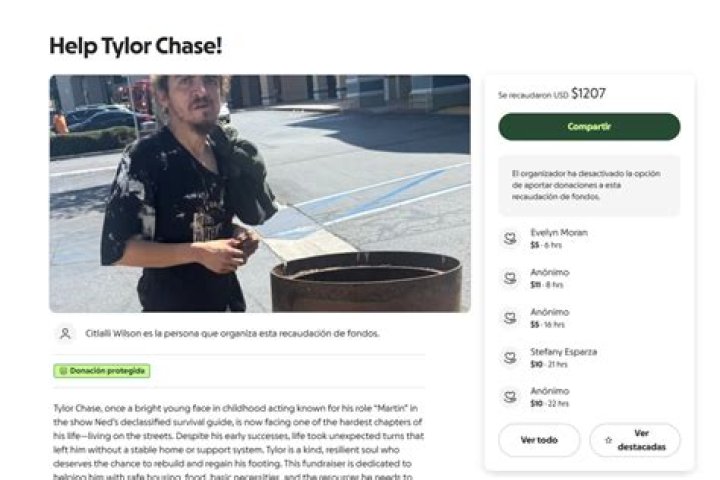This screenshot has width=720, height=480.
Task: Click the donation icon beside Stefany Esparza
Action: pyautogui.click(x=510, y=357)
